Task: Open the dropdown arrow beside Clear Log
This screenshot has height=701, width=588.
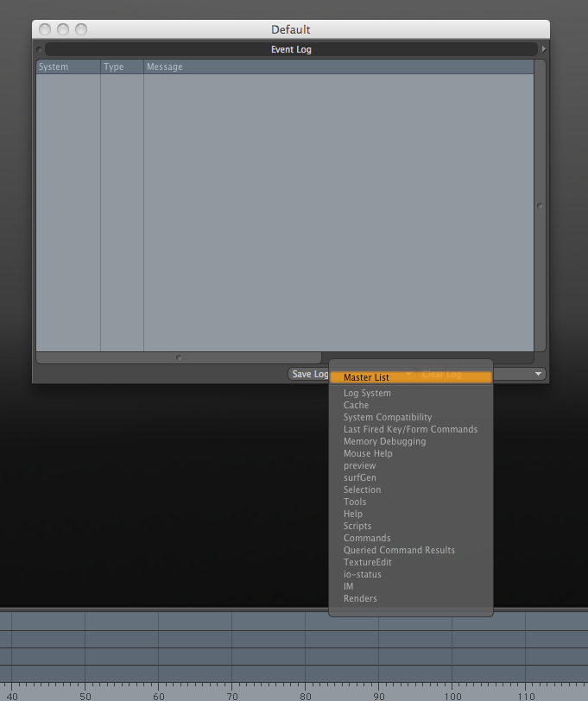Action: pos(539,374)
